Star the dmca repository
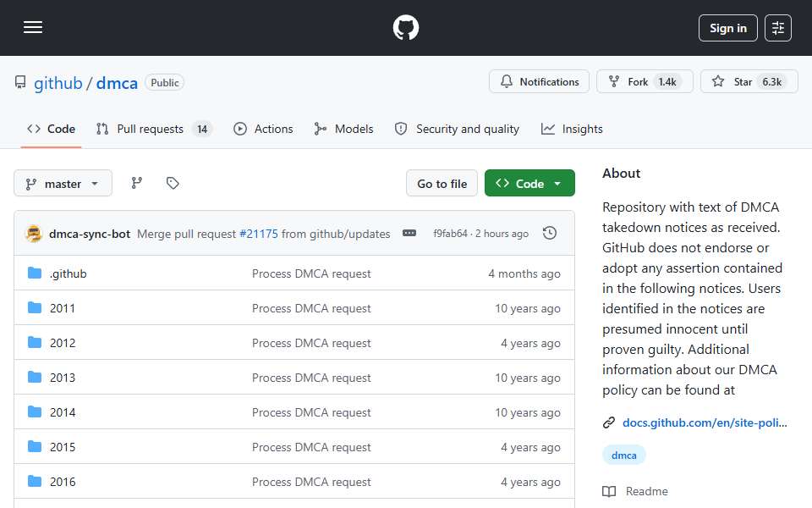The height and width of the screenshot is (508, 812). pyautogui.click(x=749, y=82)
